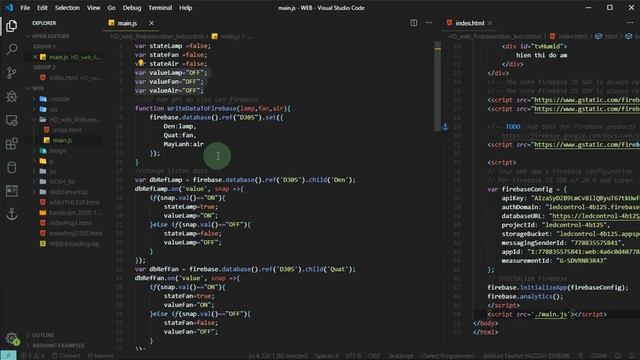640x360 pixels.
Task: Open errors and warnings count in status bar
Action: tap(32, 356)
